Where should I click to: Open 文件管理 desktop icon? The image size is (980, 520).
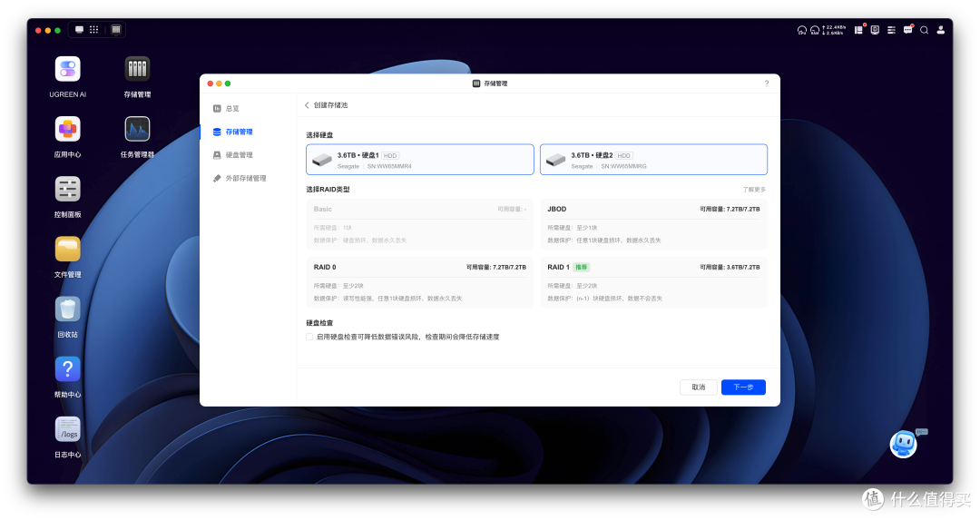click(x=67, y=249)
